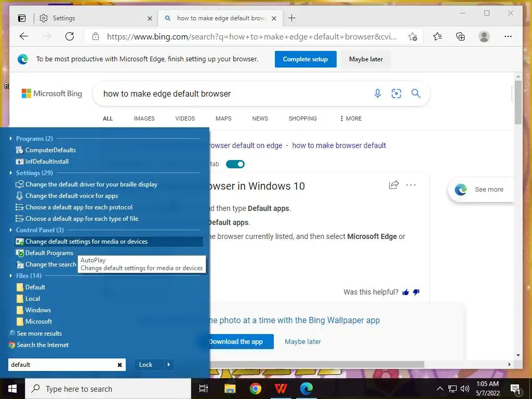This screenshot has height=399, width=532.
Task: Open the volume control tray icon
Action: tap(465, 389)
